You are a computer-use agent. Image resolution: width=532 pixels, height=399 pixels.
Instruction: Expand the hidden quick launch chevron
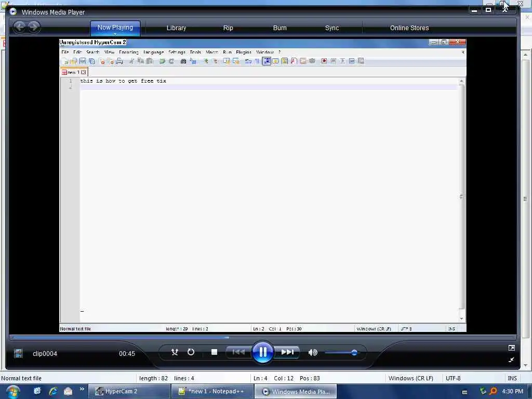(x=82, y=389)
